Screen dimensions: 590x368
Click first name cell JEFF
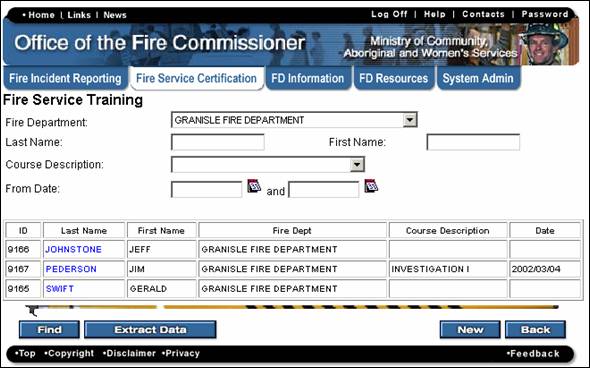coord(161,249)
